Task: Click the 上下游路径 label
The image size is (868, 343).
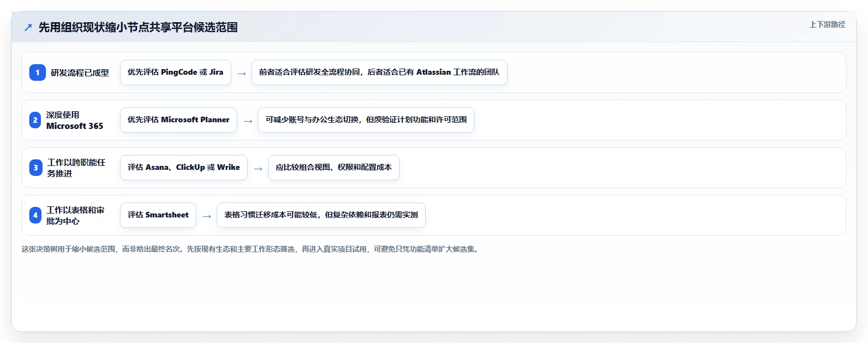Action: point(827,24)
